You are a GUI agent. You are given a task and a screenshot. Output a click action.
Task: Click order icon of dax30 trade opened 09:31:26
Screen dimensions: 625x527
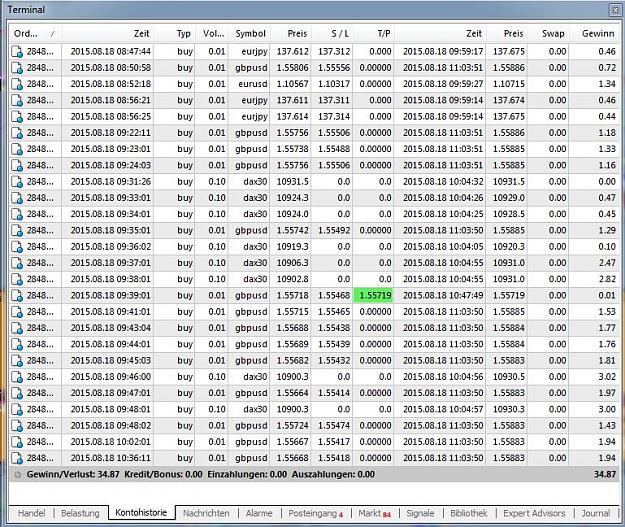click(17, 182)
